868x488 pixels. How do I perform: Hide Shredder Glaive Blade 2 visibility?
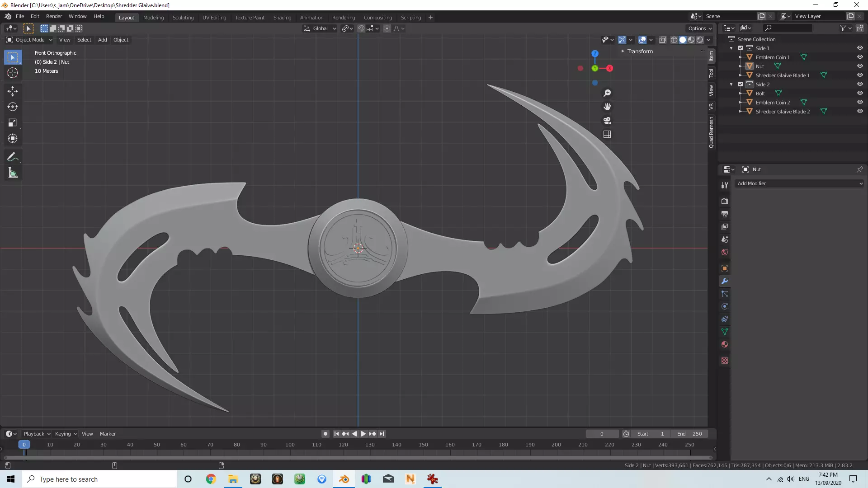point(860,111)
